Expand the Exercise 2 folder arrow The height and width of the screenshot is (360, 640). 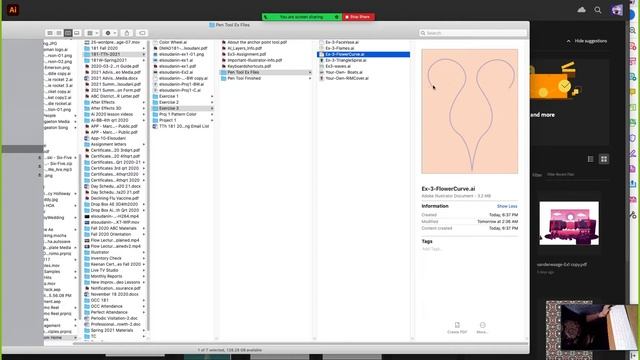tap(212, 102)
